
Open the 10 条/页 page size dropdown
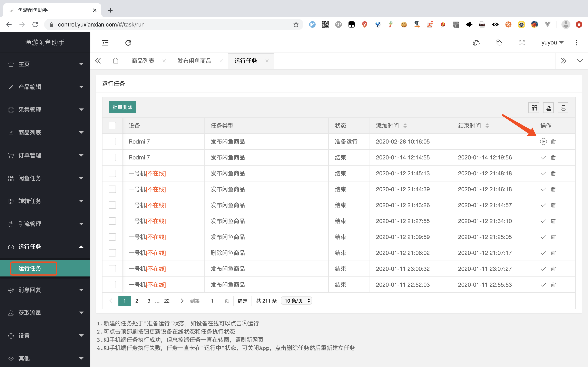pyautogui.click(x=296, y=301)
